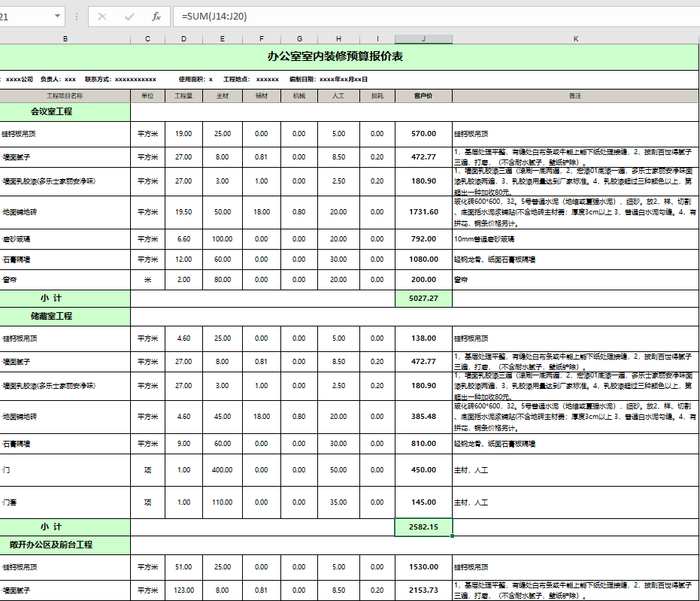Image resolution: width=700 pixels, height=601 pixels.
Task: Click the customer price cell 570.00
Action: [x=423, y=134]
